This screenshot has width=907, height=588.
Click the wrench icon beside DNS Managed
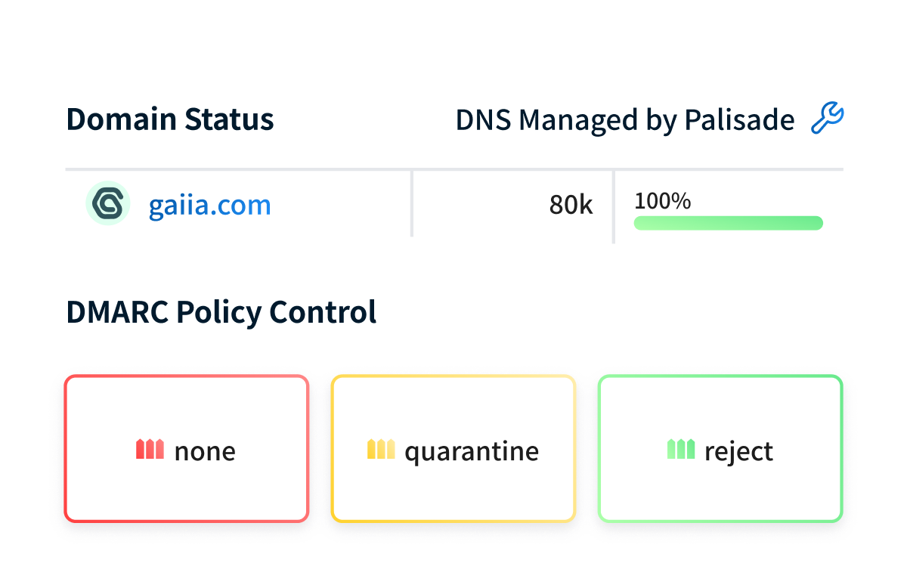(x=827, y=119)
